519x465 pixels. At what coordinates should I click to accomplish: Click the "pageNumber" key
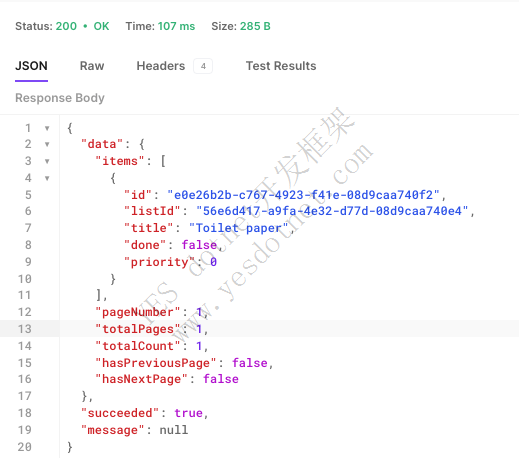pyautogui.click(x=138, y=312)
